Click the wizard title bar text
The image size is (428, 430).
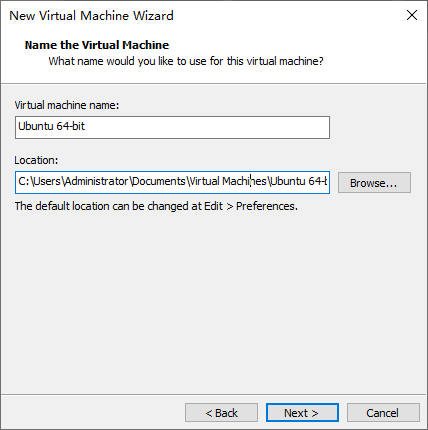tap(91, 16)
